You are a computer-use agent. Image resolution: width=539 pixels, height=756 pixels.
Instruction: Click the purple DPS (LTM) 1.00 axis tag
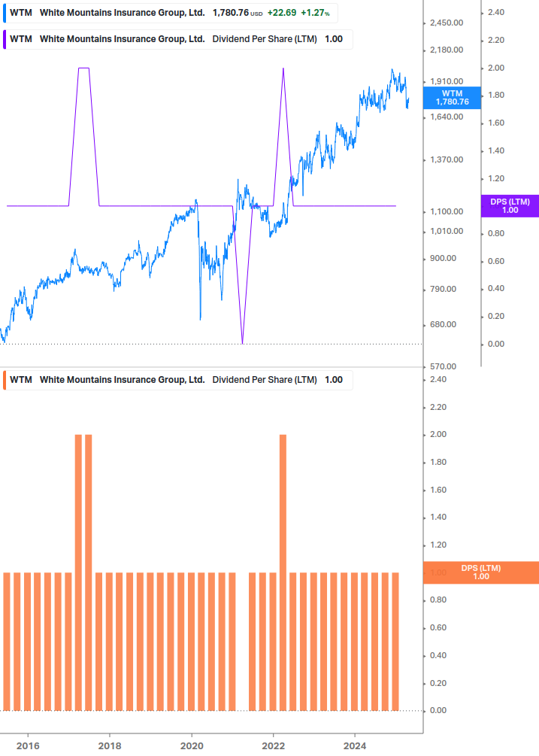pyautogui.click(x=510, y=206)
